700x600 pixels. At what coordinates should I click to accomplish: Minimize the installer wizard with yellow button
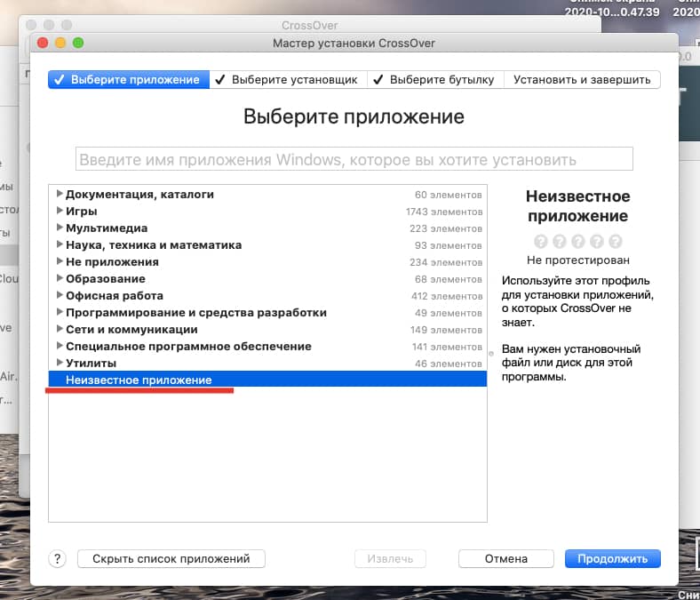pyautogui.click(x=60, y=43)
